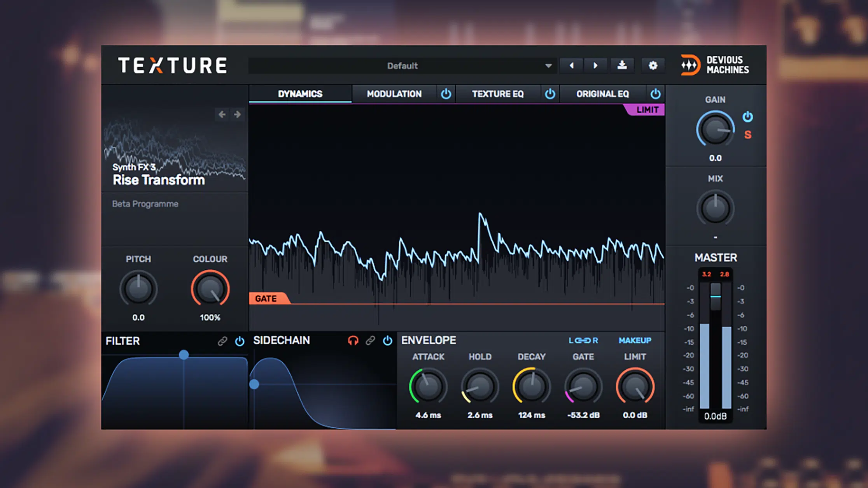Viewport: 868px width, 488px height.
Task: Expand preset list with the dropdown arrow
Action: [x=548, y=66]
